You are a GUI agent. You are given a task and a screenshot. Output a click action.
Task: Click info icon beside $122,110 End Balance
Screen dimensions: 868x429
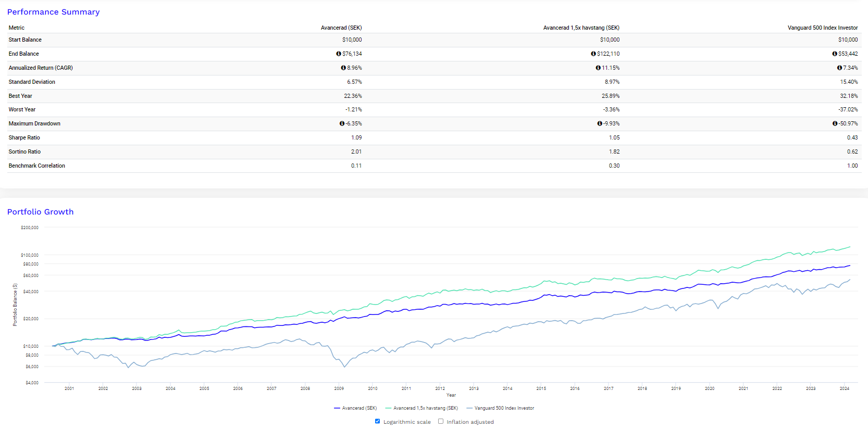593,54
